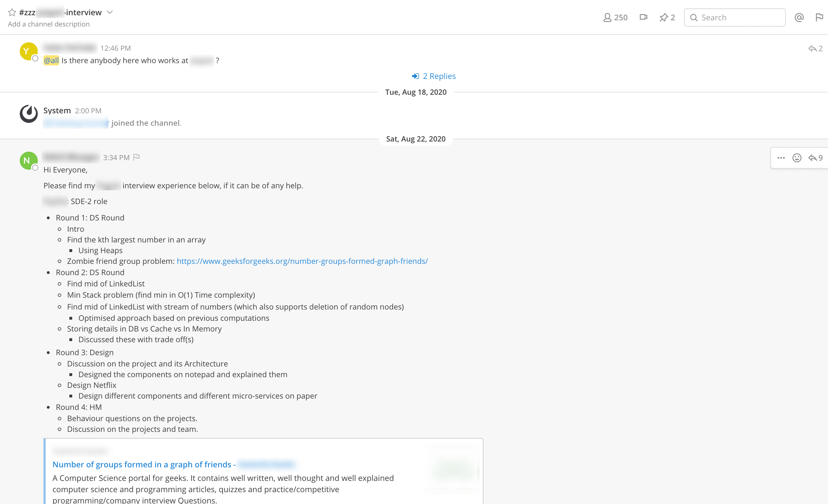View the channel member list
The height and width of the screenshot is (504, 828).
(615, 17)
